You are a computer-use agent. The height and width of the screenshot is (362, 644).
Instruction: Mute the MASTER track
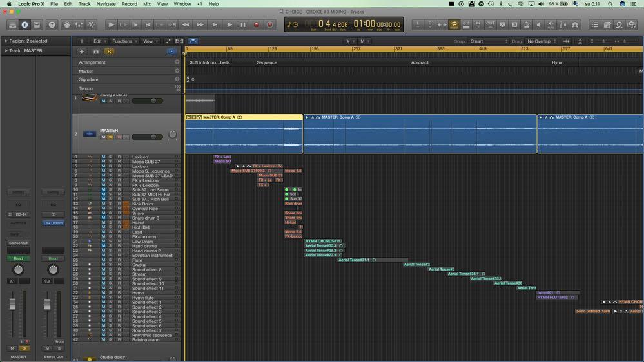103,137
